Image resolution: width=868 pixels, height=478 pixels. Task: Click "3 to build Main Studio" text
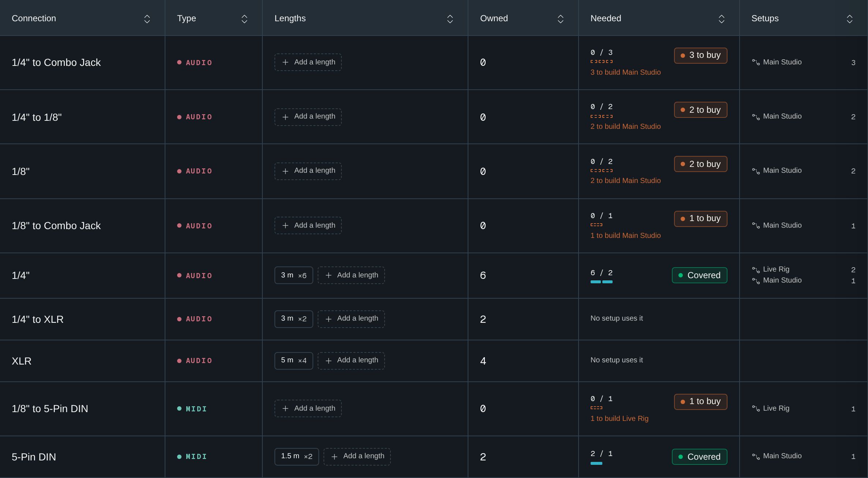(x=625, y=72)
